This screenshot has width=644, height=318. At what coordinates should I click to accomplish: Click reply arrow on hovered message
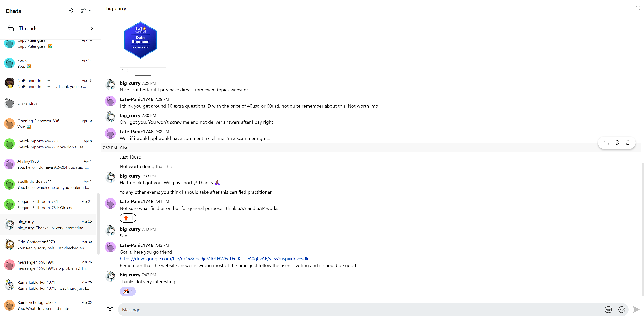pyautogui.click(x=606, y=142)
